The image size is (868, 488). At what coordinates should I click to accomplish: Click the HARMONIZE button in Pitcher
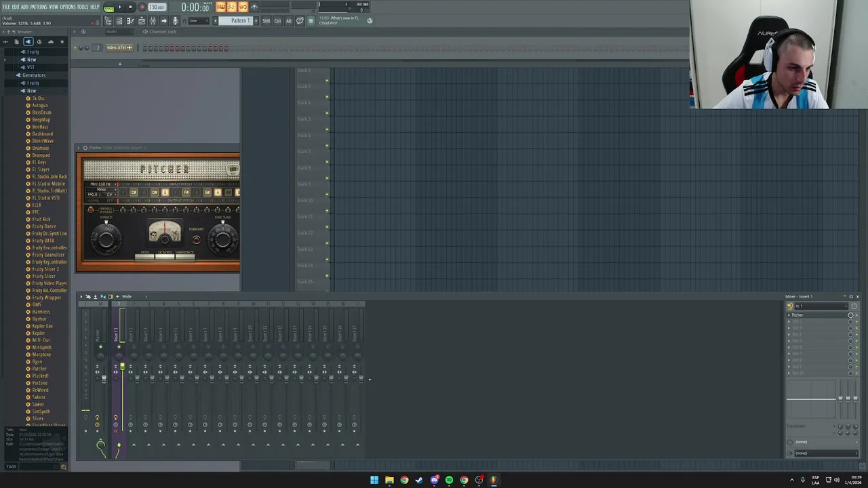coord(184,256)
